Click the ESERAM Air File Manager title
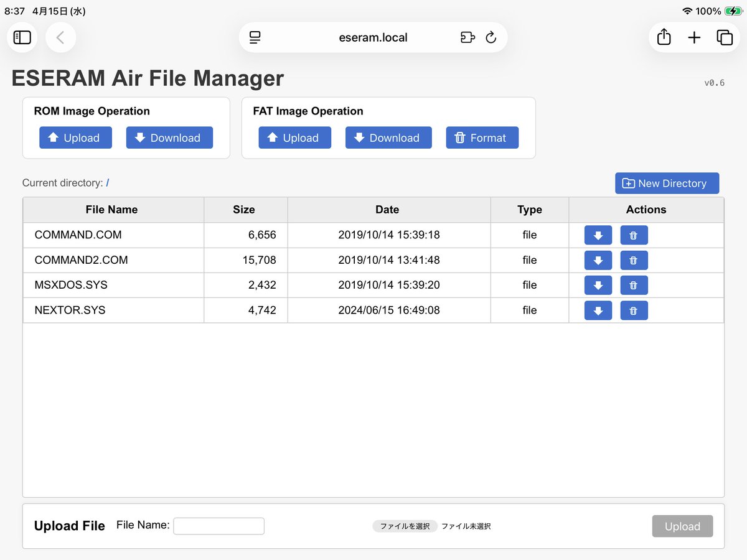Screen dimensions: 747x560 (148, 78)
